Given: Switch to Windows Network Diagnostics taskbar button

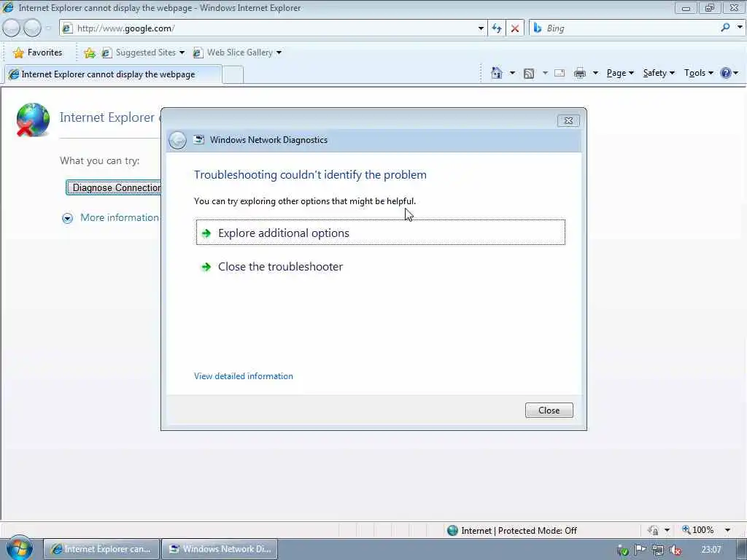Looking at the screenshot, I should tap(220, 549).
